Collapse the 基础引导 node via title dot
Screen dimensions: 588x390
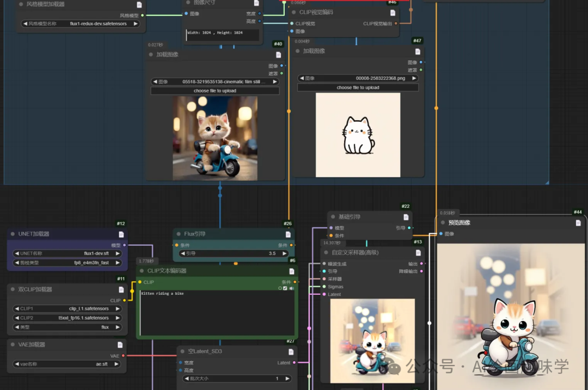click(333, 216)
